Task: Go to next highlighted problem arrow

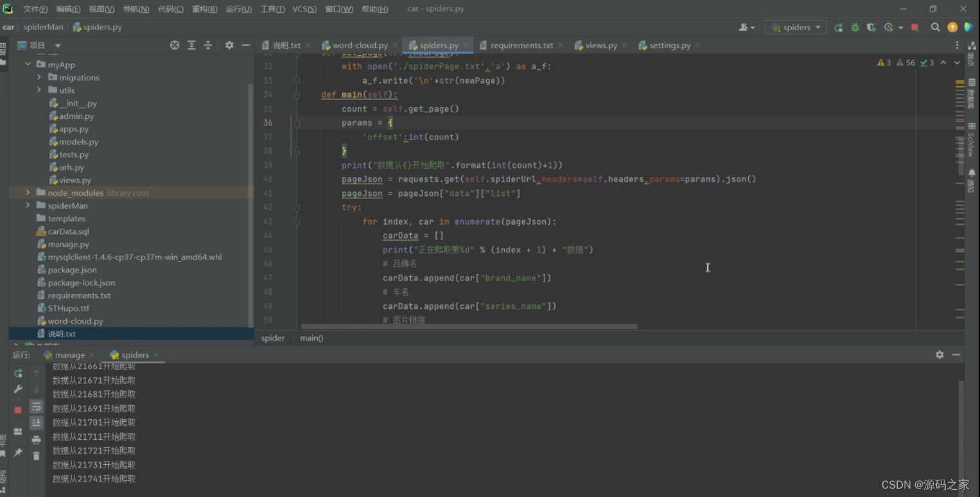Action: tap(957, 63)
